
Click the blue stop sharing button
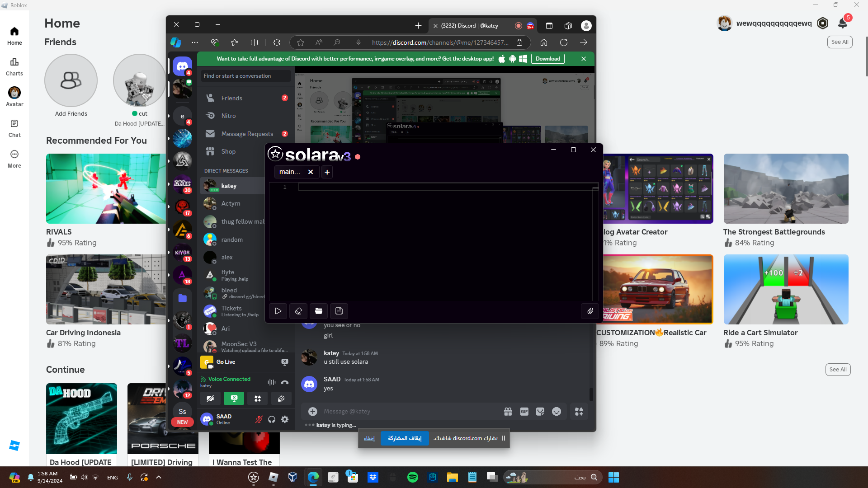pyautogui.click(x=405, y=438)
